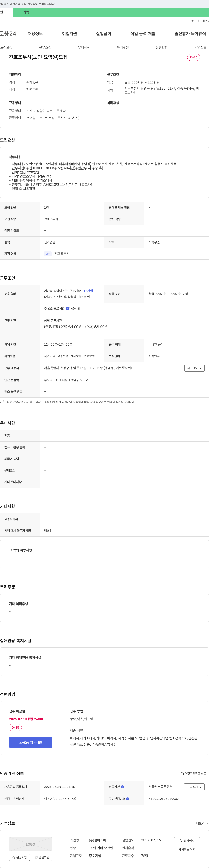
Task: Jump to 기업정보 section tab
Action: coord(200,48)
